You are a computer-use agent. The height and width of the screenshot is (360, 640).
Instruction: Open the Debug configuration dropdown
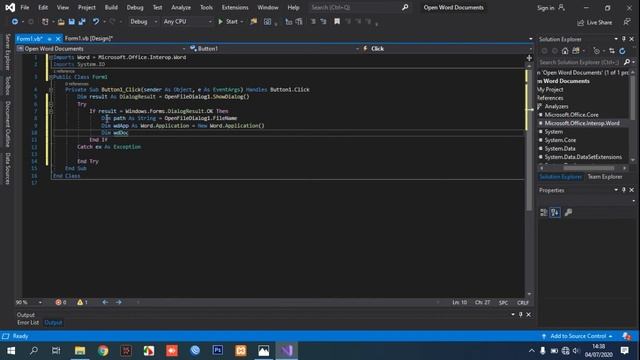143,22
